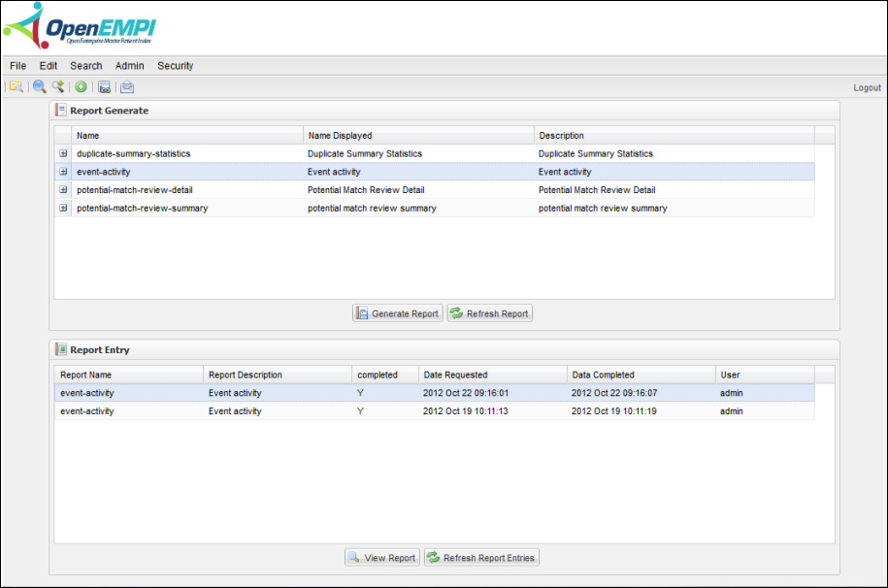Click the Refresh Report Entries button

(x=481, y=557)
